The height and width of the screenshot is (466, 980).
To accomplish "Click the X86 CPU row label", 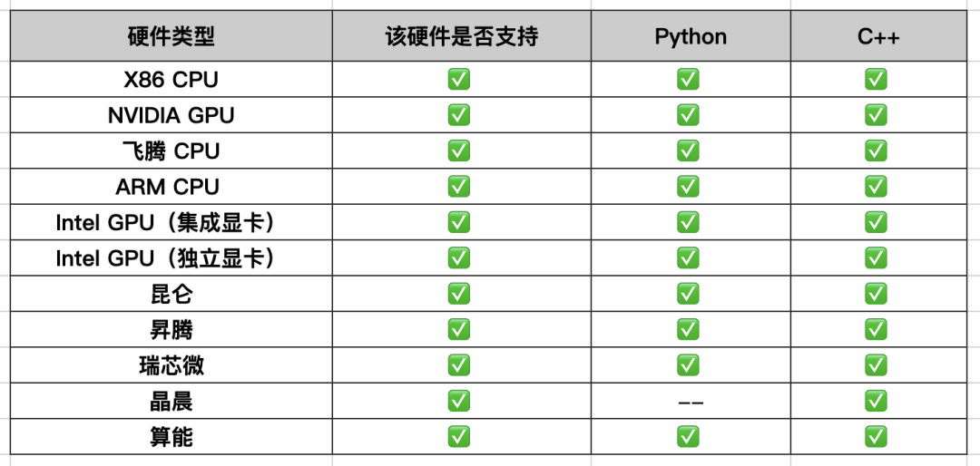I will [x=171, y=80].
